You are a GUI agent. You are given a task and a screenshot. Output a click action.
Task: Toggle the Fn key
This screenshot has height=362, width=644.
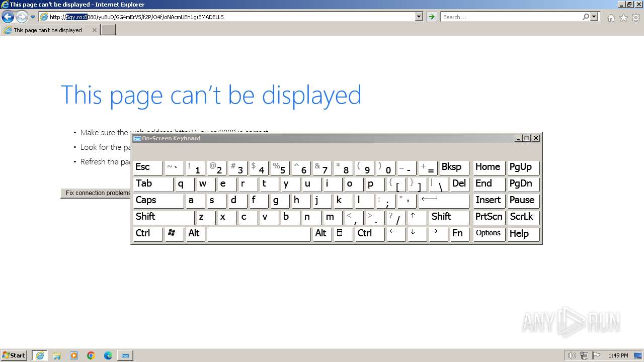coord(459,234)
